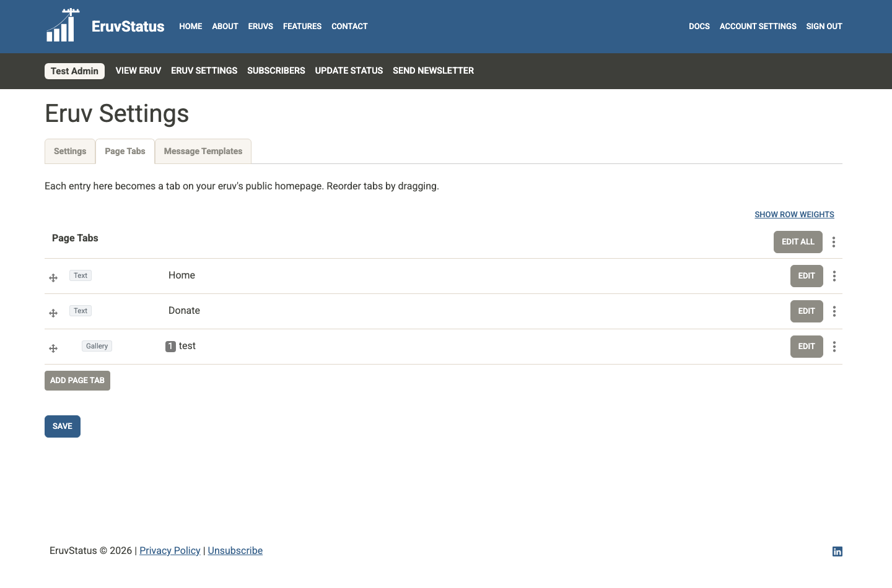
Task: Click the Unsubscribe link in the footer
Action: (x=235, y=550)
